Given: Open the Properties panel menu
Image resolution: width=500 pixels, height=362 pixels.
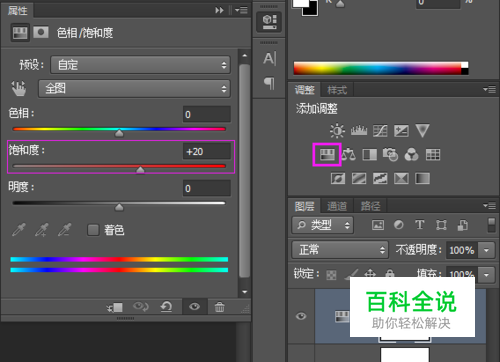Looking at the screenshot, I should [x=241, y=10].
